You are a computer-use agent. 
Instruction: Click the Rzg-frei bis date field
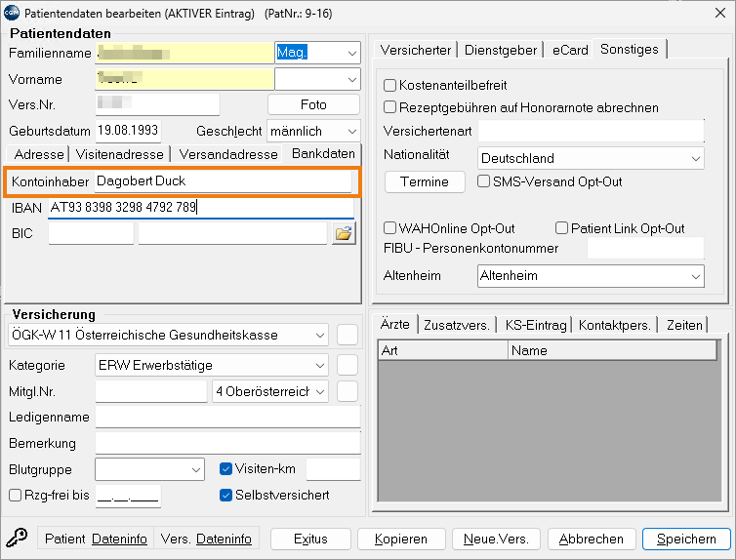click(x=128, y=496)
